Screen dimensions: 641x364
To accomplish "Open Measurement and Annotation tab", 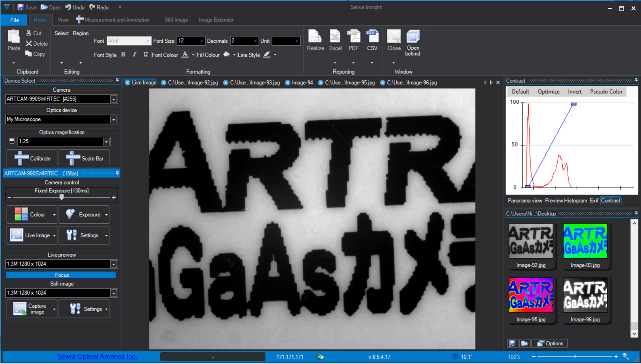I will point(113,19).
